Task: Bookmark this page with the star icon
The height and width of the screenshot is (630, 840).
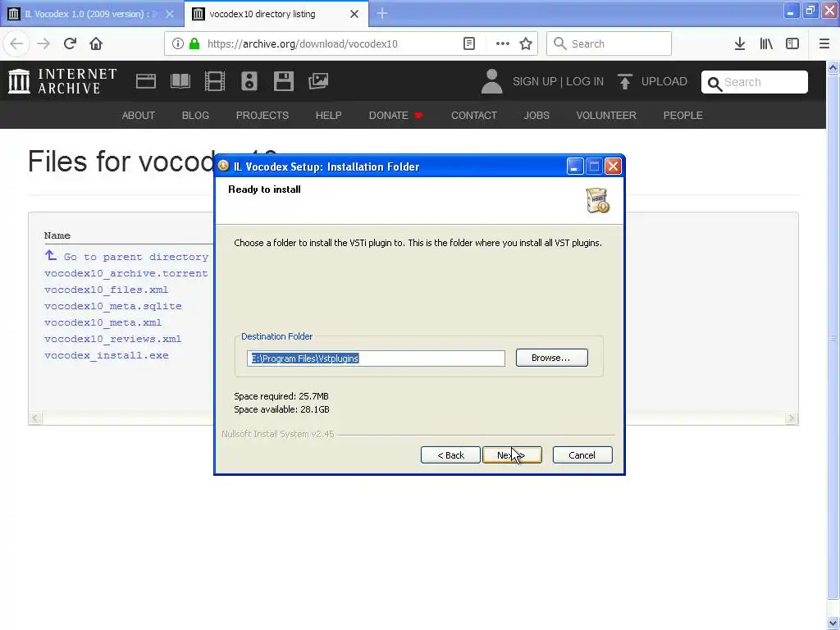Action: 526,43
